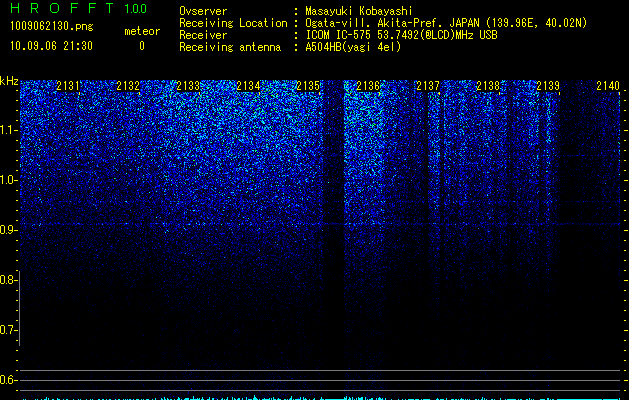Image resolution: width=629 pixels, height=400 pixels.
Task: Click the kHz axis unit label
Action: point(9,81)
